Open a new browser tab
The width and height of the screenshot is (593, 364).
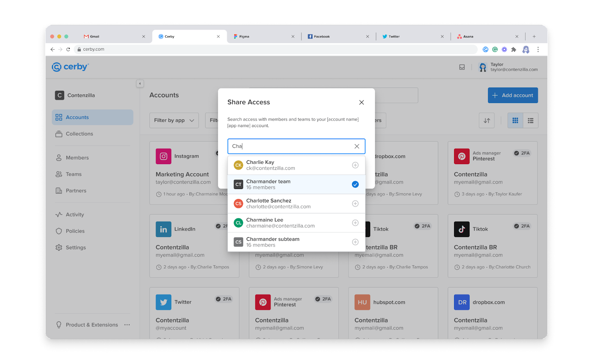[534, 37]
